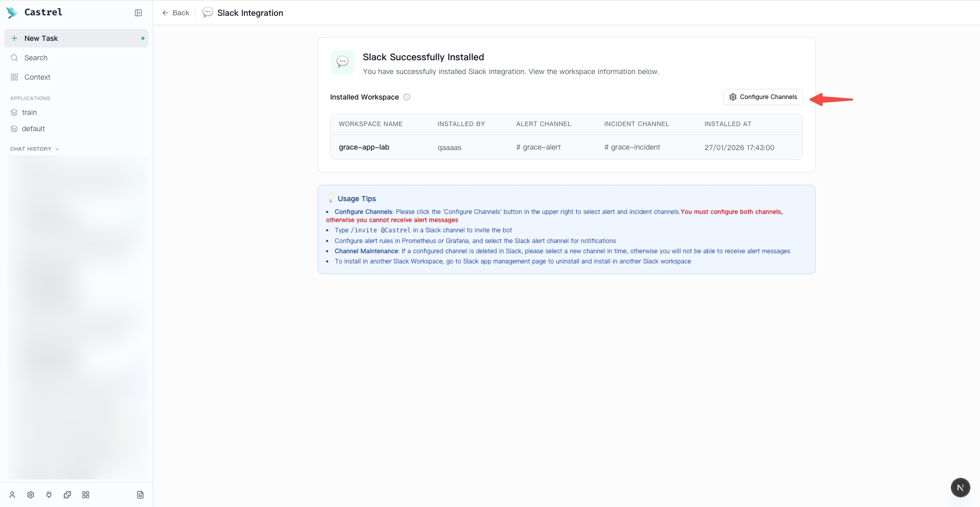Image resolution: width=980 pixels, height=507 pixels.
Task: Collapse the Chat History section
Action: [x=56, y=149]
